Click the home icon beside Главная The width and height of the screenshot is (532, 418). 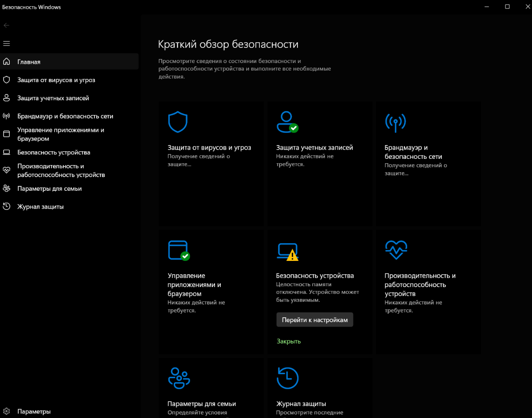[x=6, y=62]
